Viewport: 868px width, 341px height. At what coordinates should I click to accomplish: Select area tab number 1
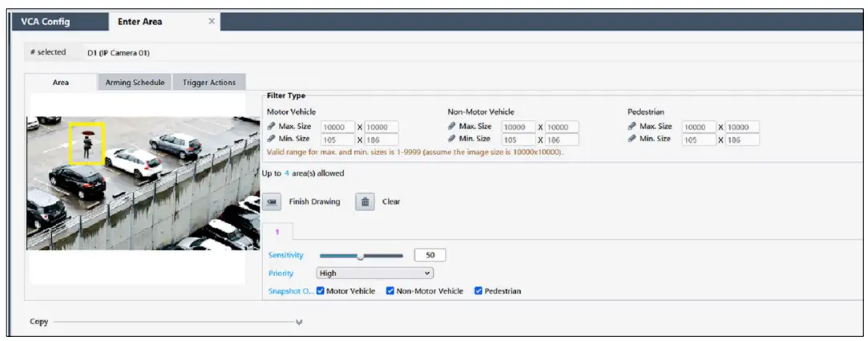pos(277,231)
